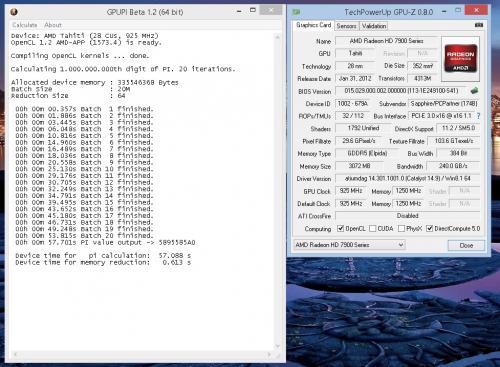Viewport: 500px width, 367px height.
Task: Click the Memory Size field 3072 MB
Action: 359,166
